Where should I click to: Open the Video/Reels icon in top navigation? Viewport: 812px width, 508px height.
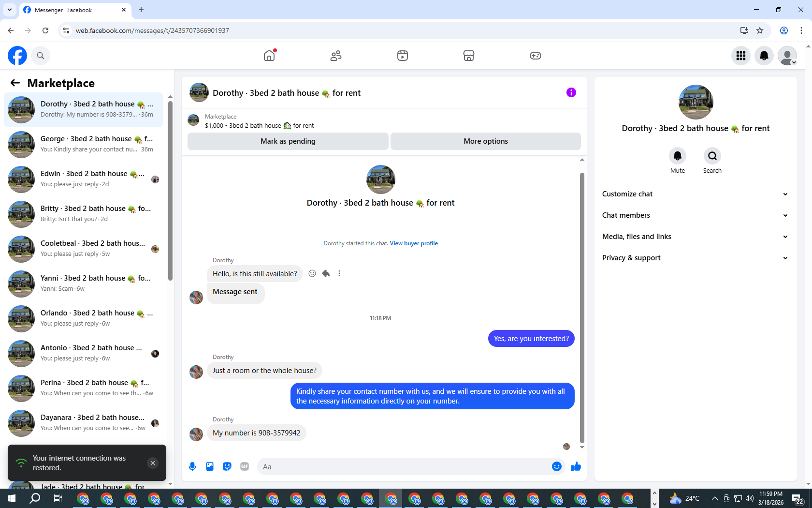pos(403,56)
